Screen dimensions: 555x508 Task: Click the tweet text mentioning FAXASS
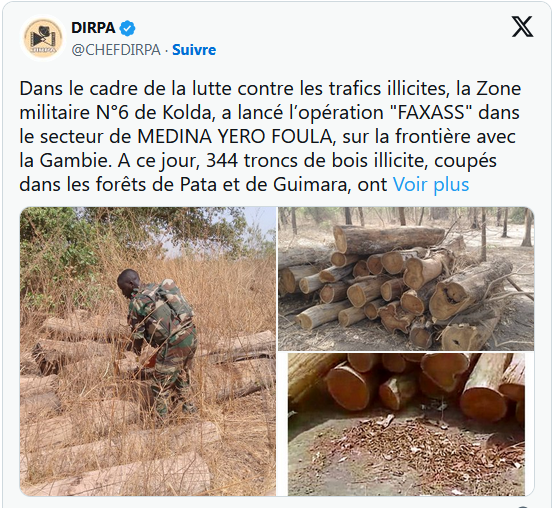[x=270, y=113]
